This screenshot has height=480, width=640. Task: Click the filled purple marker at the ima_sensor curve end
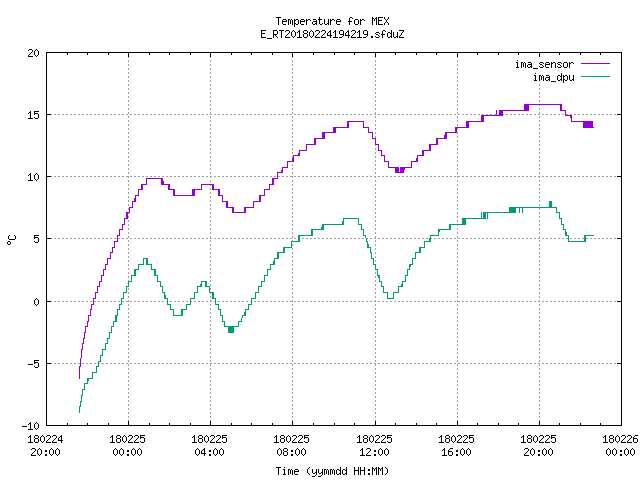pos(588,124)
